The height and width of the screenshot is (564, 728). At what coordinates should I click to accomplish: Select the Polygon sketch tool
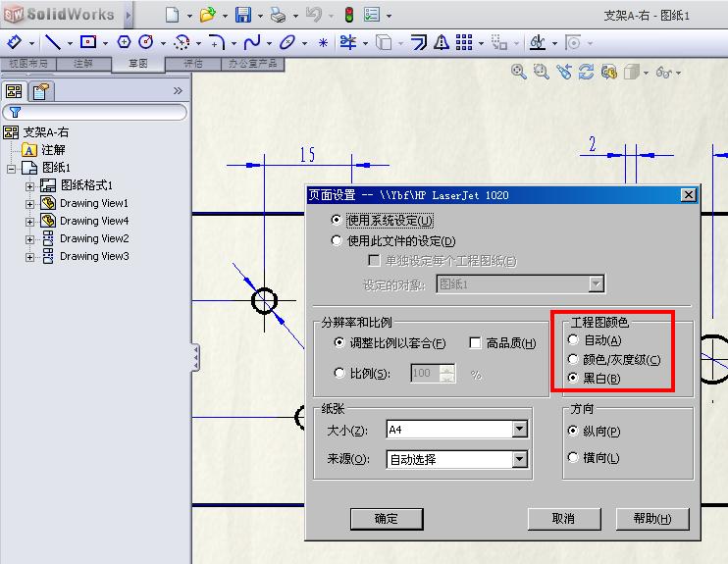point(124,43)
